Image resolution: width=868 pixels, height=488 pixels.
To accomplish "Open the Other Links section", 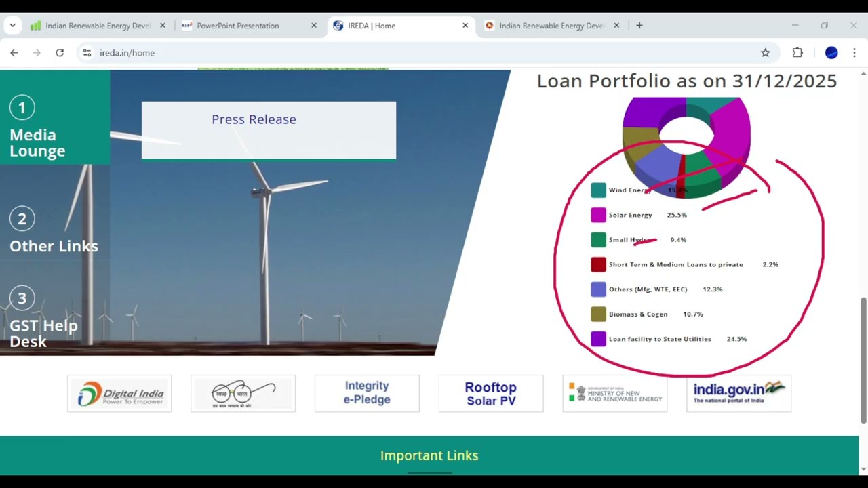I will coord(54,246).
